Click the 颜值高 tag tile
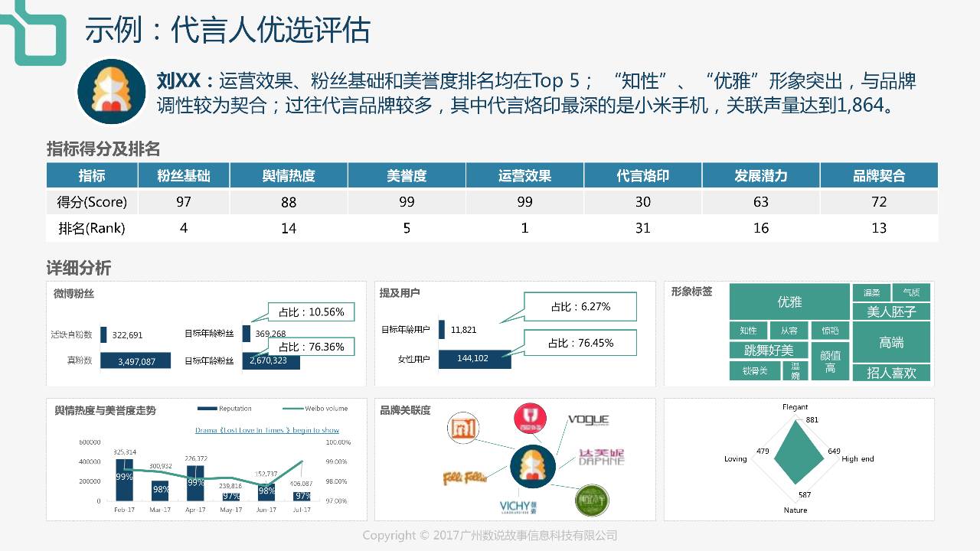Screen dimensions: 980x551 coord(830,361)
